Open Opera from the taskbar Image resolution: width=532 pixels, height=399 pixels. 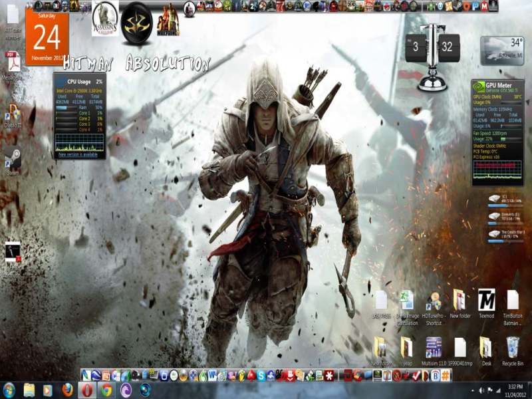[x=87, y=390]
